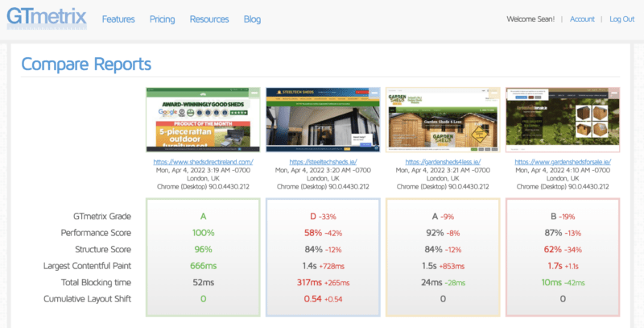Click the 'GTmetrix Grade' row label
This screenshot has width=644, height=328.
point(102,216)
